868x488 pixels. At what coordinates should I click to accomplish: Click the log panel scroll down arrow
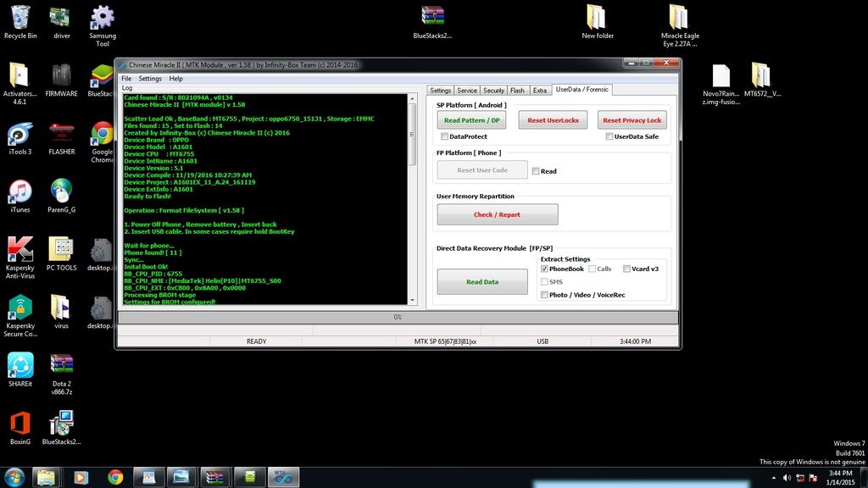[x=413, y=299]
